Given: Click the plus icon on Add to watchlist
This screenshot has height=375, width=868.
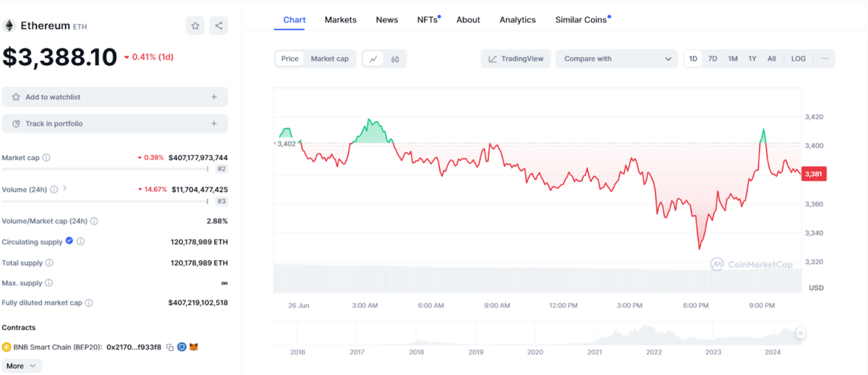Looking at the screenshot, I should (x=214, y=97).
